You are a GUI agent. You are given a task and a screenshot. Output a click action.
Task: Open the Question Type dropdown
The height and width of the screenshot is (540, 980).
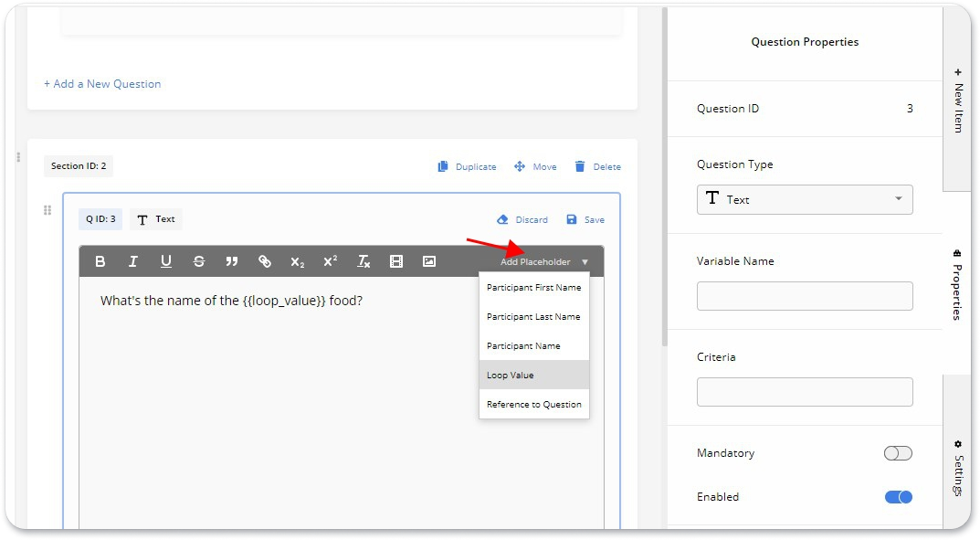click(x=804, y=199)
